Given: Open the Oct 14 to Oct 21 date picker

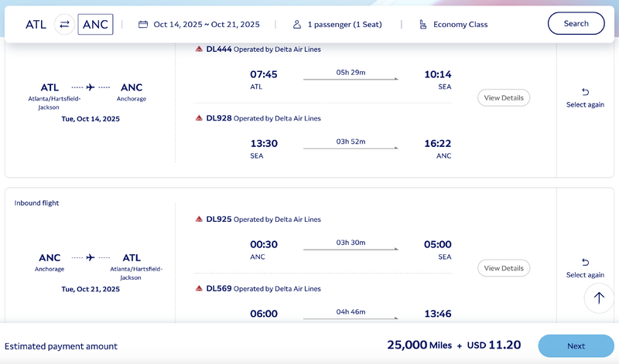Looking at the screenshot, I should click(206, 24).
